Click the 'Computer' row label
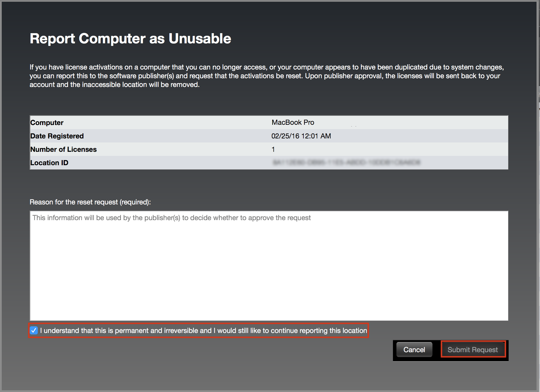This screenshot has width=540, height=392. 47,123
